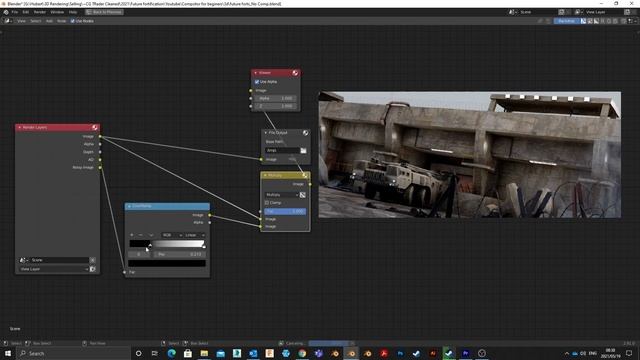Click the new view layer icon
640x360 pixels.
[x=627, y=12]
